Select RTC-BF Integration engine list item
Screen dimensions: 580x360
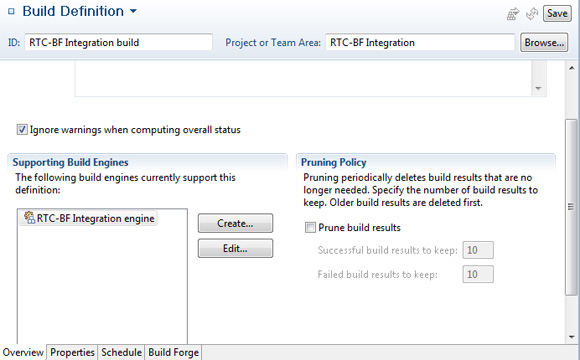tap(89, 218)
